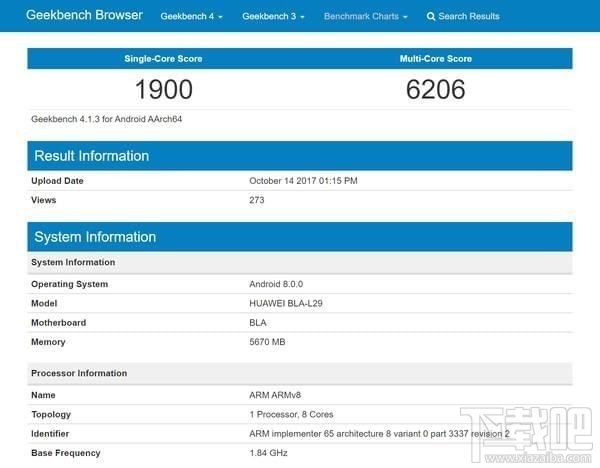Select the Identifier label
This screenshot has height=468, width=600.
click(50, 434)
